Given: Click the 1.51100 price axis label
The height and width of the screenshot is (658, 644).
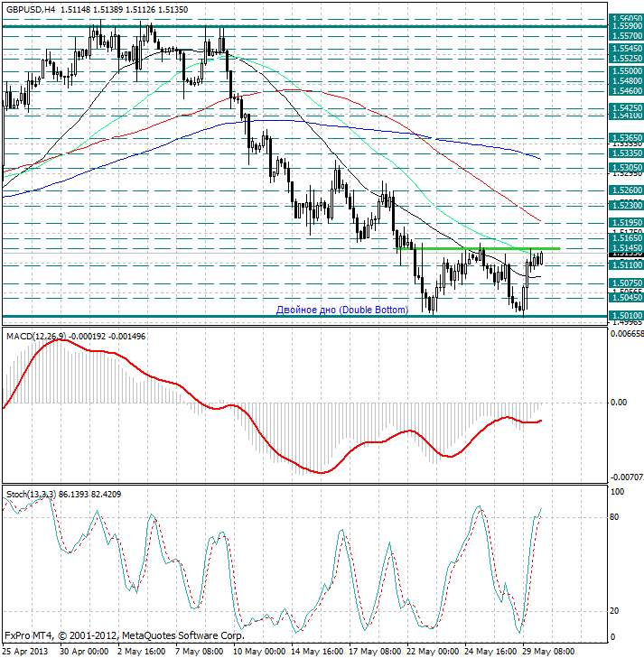Looking at the screenshot, I should point(626,264).
